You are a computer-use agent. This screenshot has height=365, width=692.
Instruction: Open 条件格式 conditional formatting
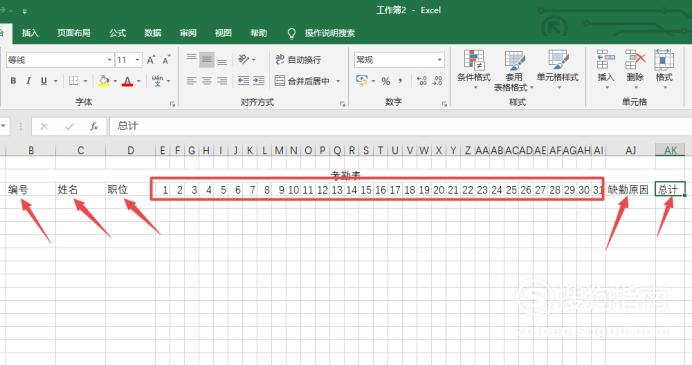click(x=474, y=70)
